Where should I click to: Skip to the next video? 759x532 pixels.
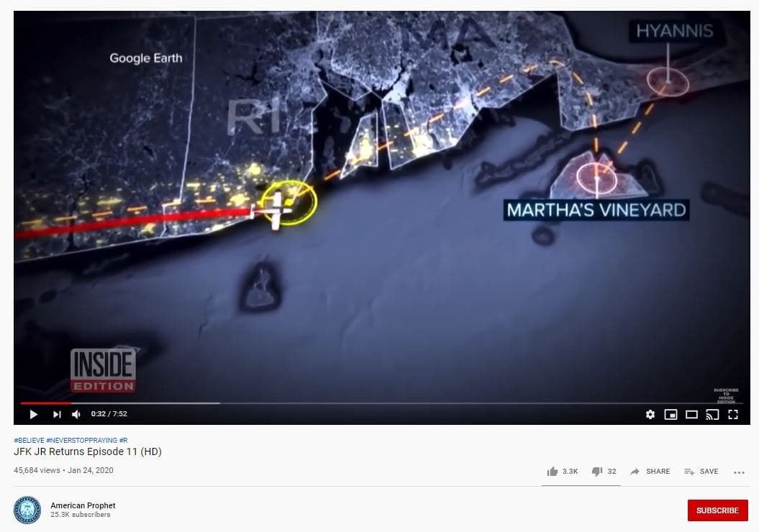(57, 415)
